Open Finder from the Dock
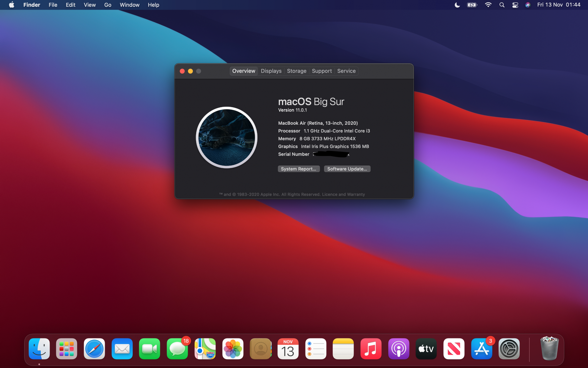 pyautogui.click(x=39, y=349)
